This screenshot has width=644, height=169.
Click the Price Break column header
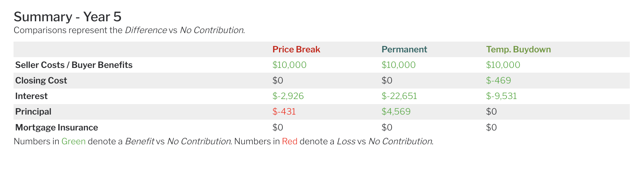(x=296, y=49)
